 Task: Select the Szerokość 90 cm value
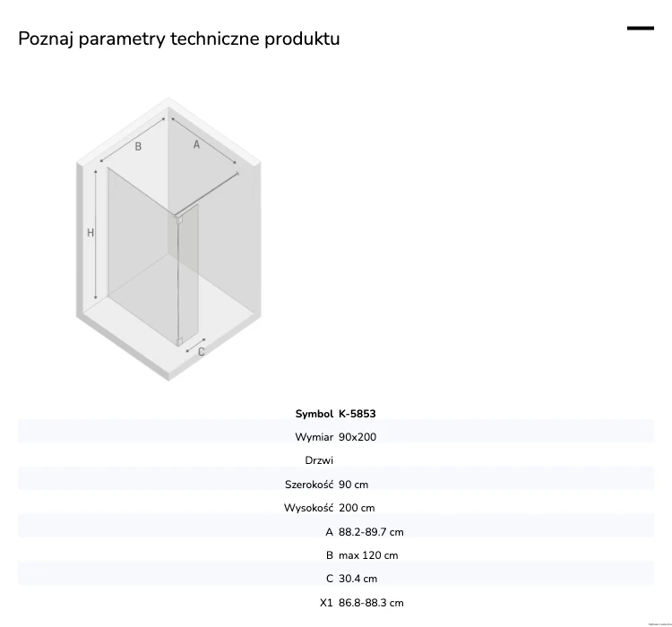pos(353,485)
